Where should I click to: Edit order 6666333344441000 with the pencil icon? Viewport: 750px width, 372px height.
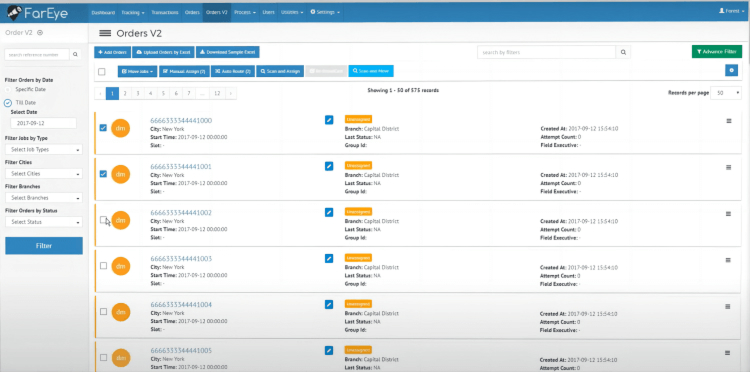tap(329, 120)
